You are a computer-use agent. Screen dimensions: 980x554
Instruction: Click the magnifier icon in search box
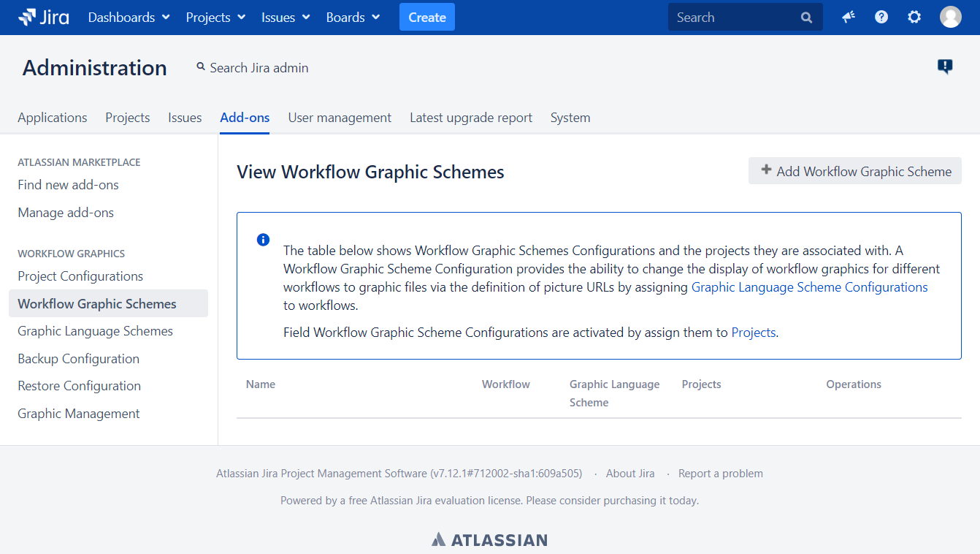tap(806, 18)
